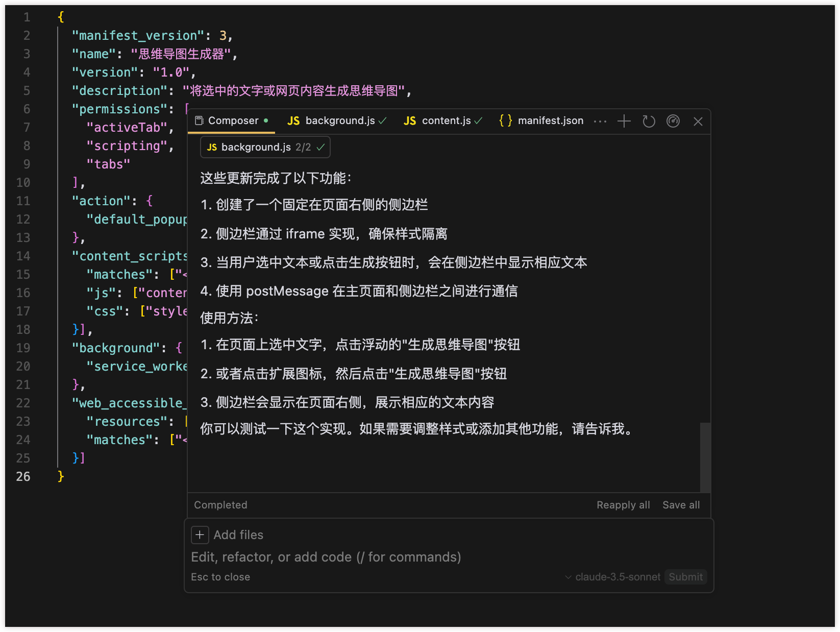This screenshot has height=632, width=840.
Task: Open the background.js 2/2 file chip
Action: (265, 148)
